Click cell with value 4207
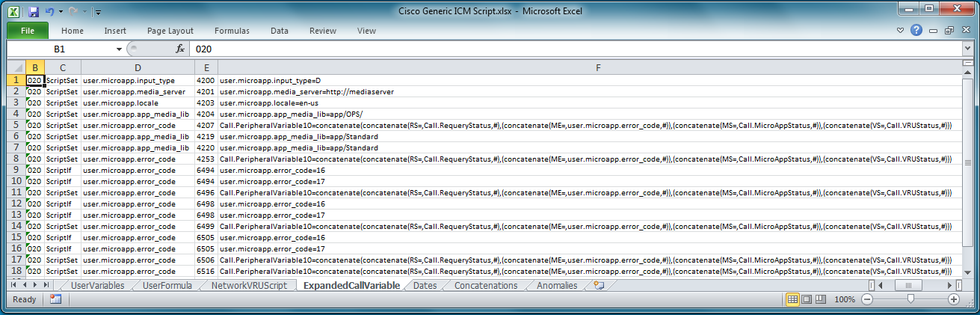This screenshot has width=980, height=315. point(206,125)
